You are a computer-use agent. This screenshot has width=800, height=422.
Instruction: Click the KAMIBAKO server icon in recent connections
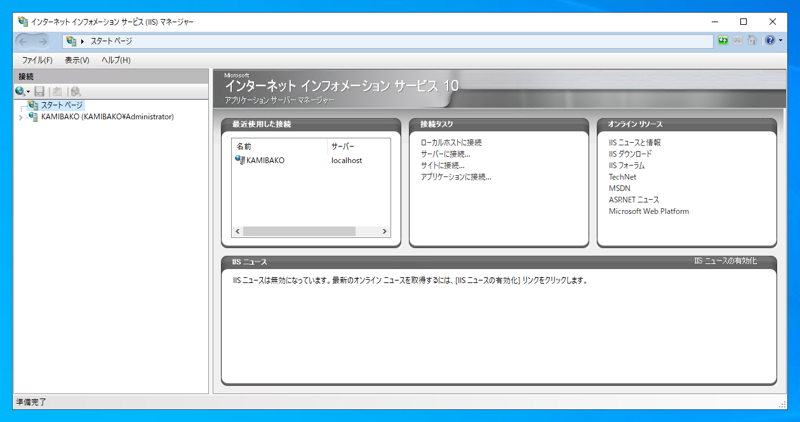click(240, 160)
